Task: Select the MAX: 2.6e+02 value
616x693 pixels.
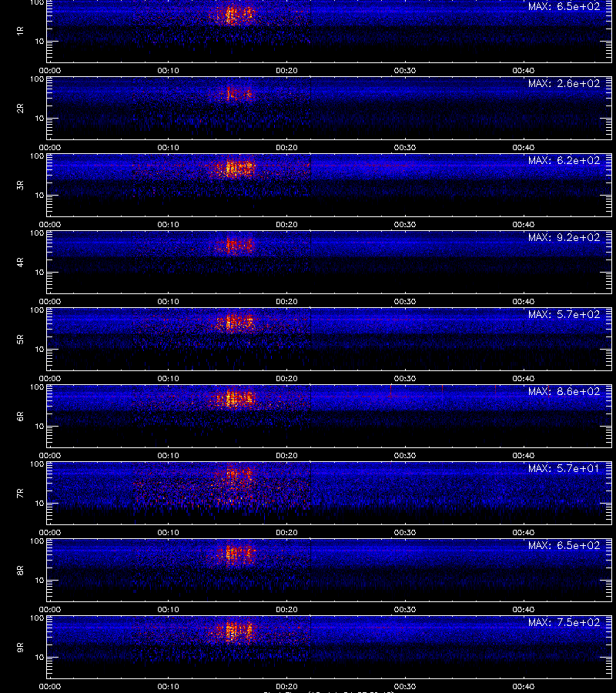Action: pos(564,83)
